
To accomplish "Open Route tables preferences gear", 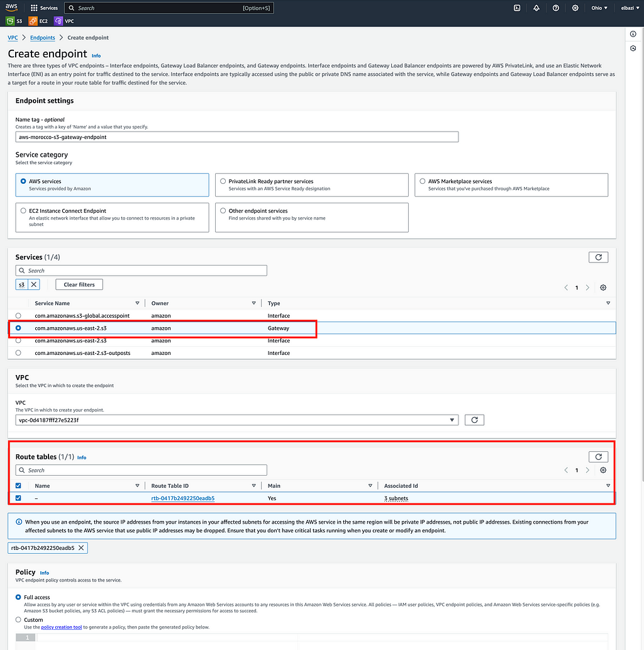I will [603, 470].
